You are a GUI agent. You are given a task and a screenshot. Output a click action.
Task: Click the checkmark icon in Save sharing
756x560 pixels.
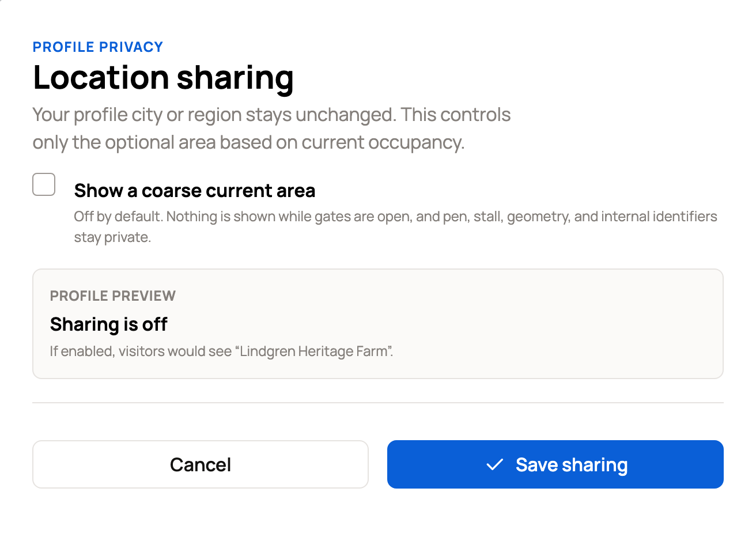(495, 464)
